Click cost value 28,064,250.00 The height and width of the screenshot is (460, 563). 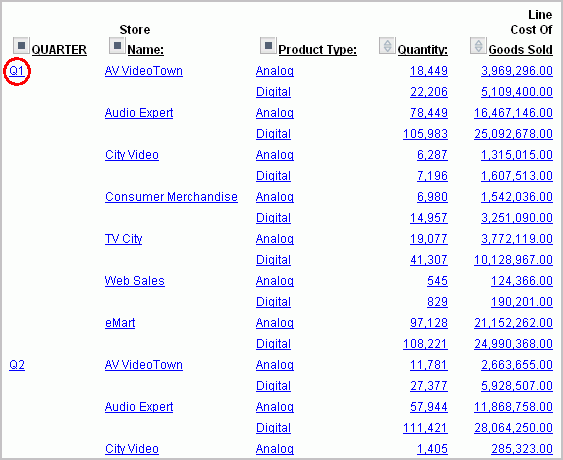(x=513, y=428)
